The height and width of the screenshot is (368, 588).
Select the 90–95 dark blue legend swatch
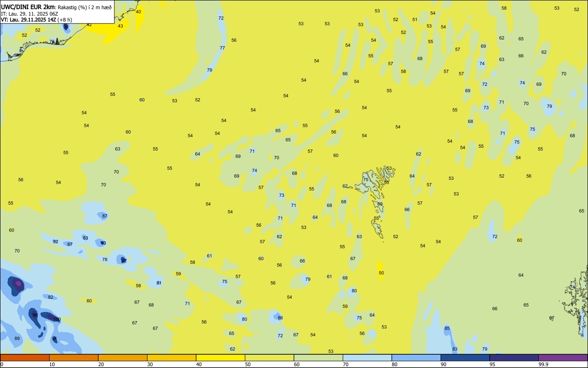click(x=465, y=357)
